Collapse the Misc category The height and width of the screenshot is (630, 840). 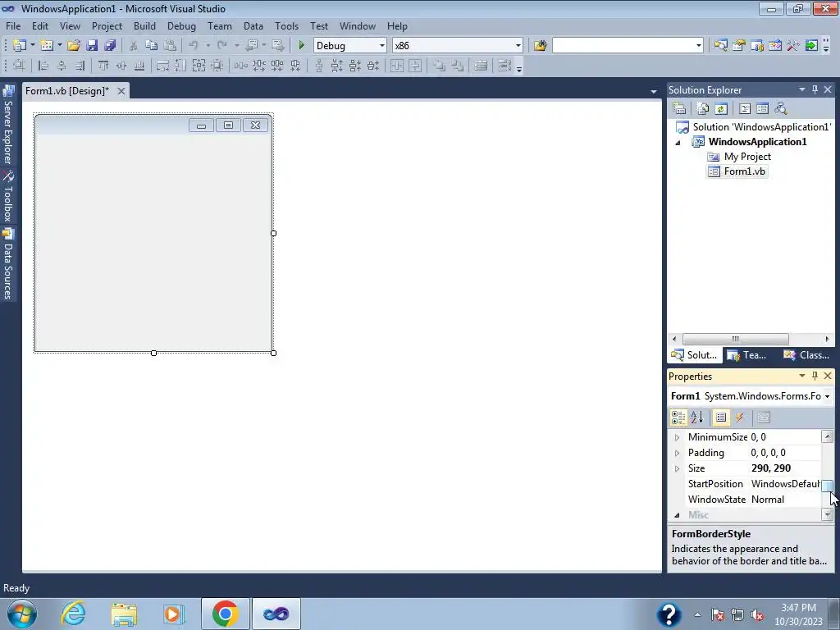click(677, 515)
